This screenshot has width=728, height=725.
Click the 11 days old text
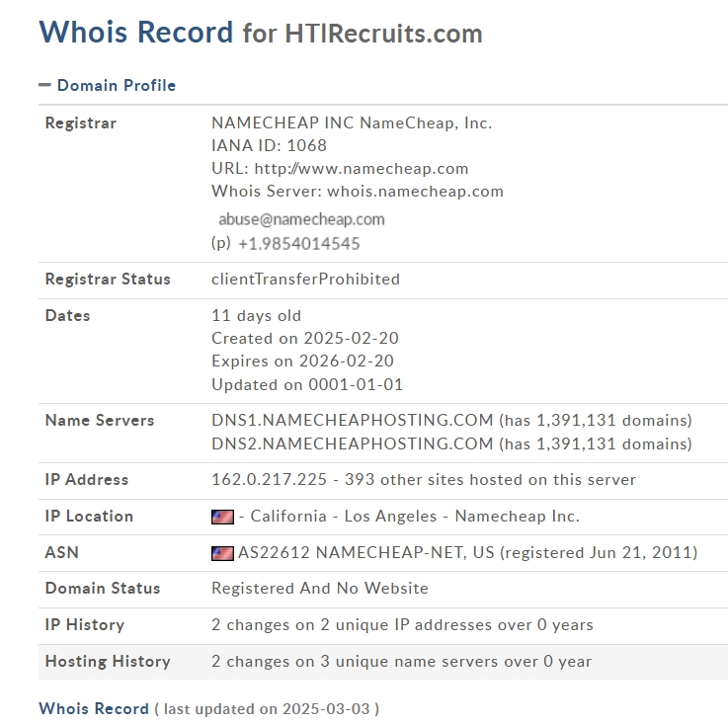click(x=256, y=316)
